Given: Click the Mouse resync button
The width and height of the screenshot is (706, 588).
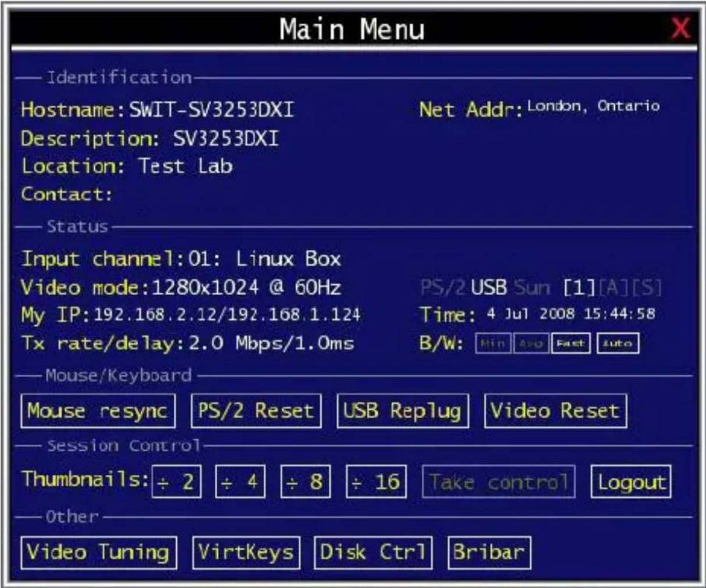Looking at the screenshot, I should [98, 411].
